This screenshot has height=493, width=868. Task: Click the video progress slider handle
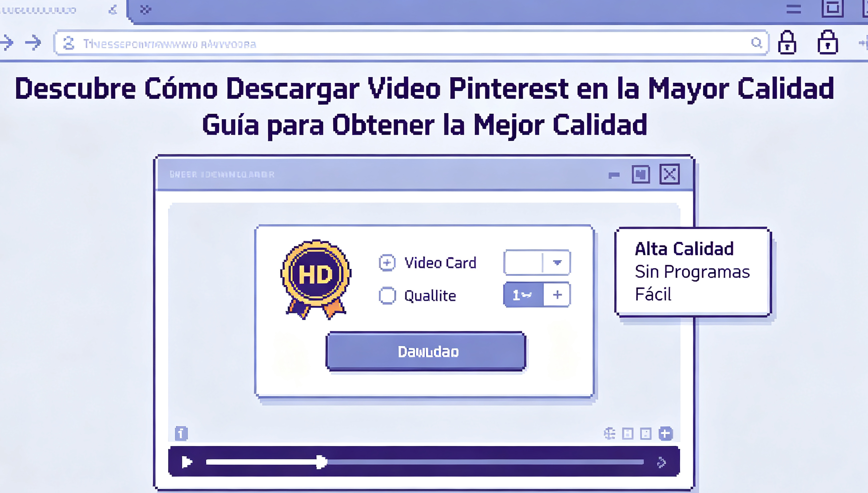[321, 462]
